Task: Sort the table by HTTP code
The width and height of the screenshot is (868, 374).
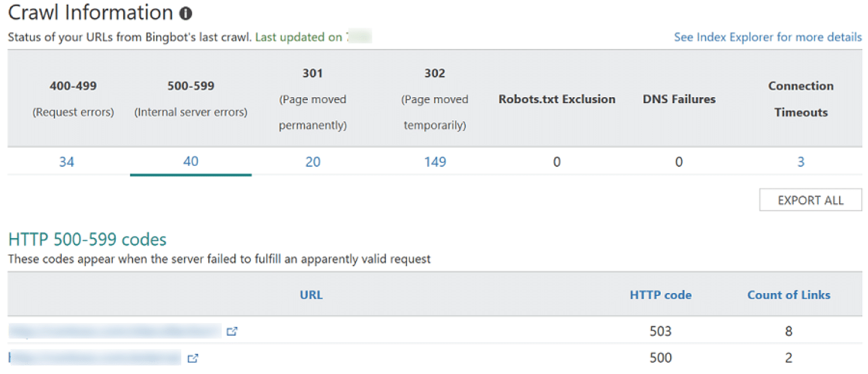Action: pyautogui.click(x=660, y=295)
